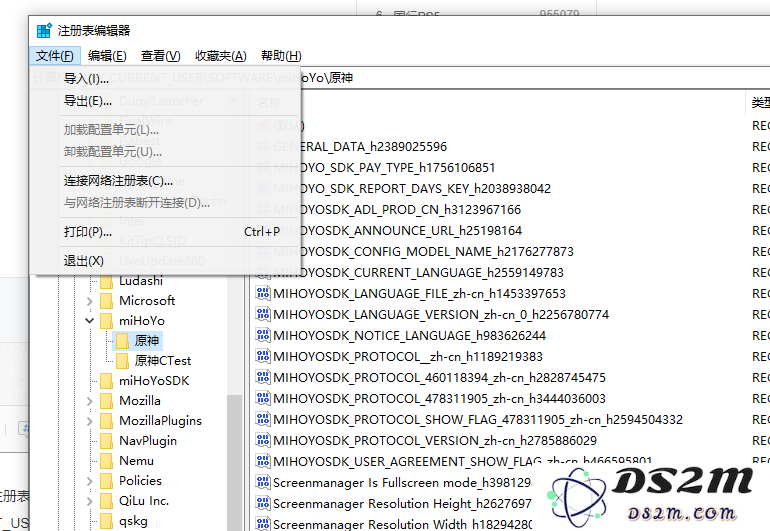Select the Nemu folder icon
The image size is (770, 531).
click(x=106, y=461)
